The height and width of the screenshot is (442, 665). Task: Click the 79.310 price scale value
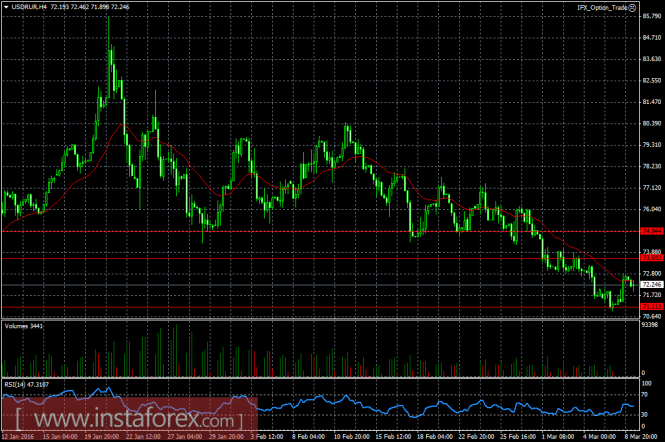tap(652, 145)
